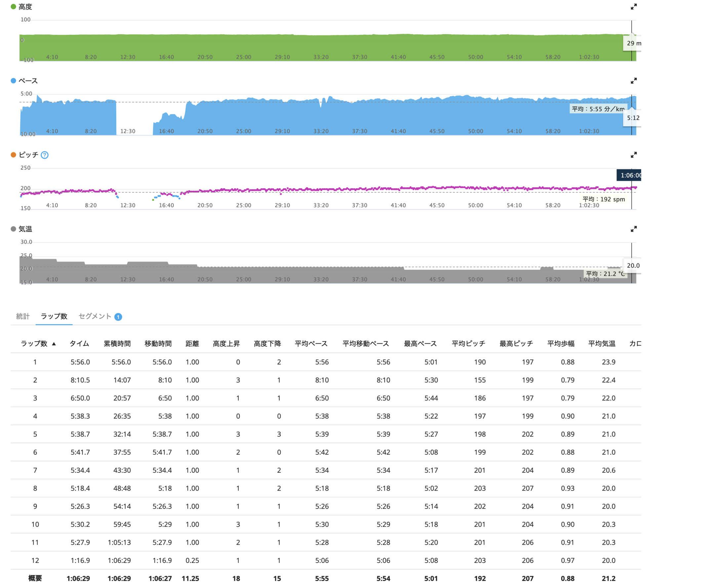Click the 平均：21.2 °C temperature label
This screenshot has height=588, width=706.
tap(605, 274)
